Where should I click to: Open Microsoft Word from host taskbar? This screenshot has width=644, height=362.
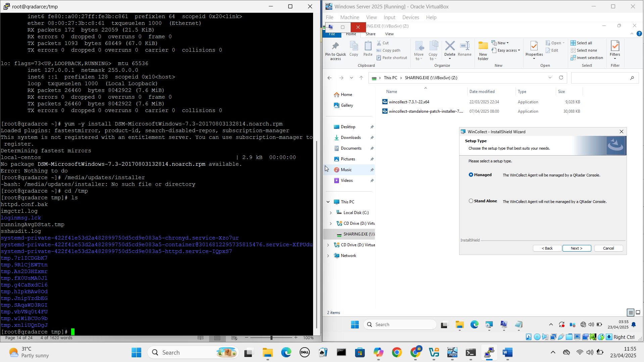point(507,352)
